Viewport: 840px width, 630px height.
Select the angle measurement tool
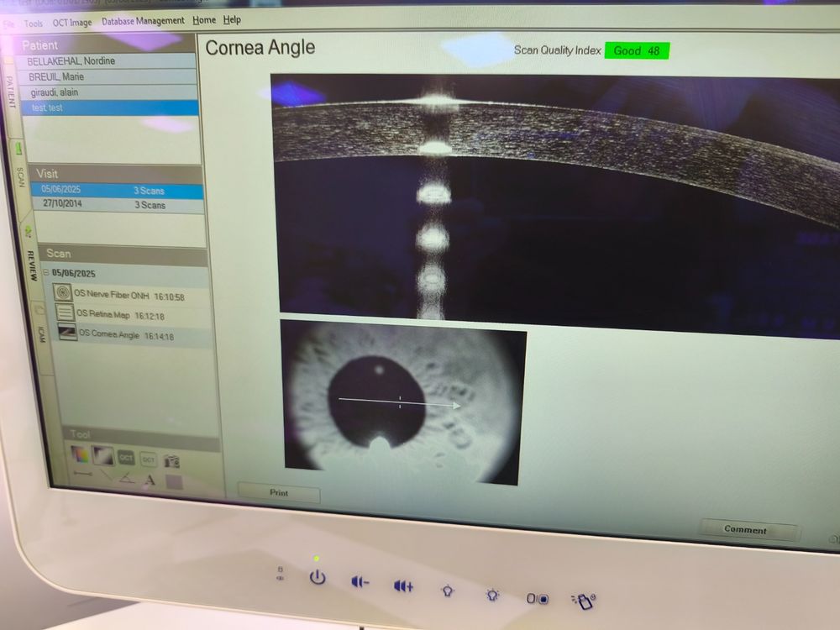[x=127, y=478]
